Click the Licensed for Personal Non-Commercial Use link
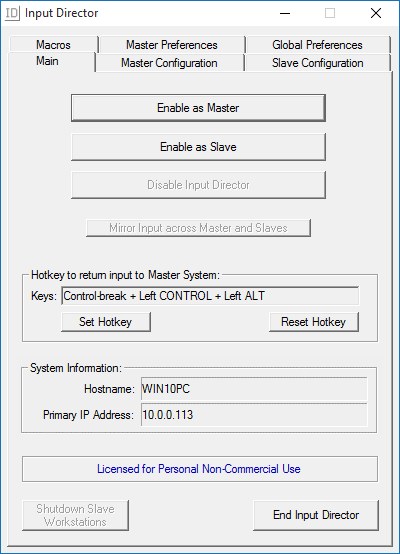 (x=199, y=469)
